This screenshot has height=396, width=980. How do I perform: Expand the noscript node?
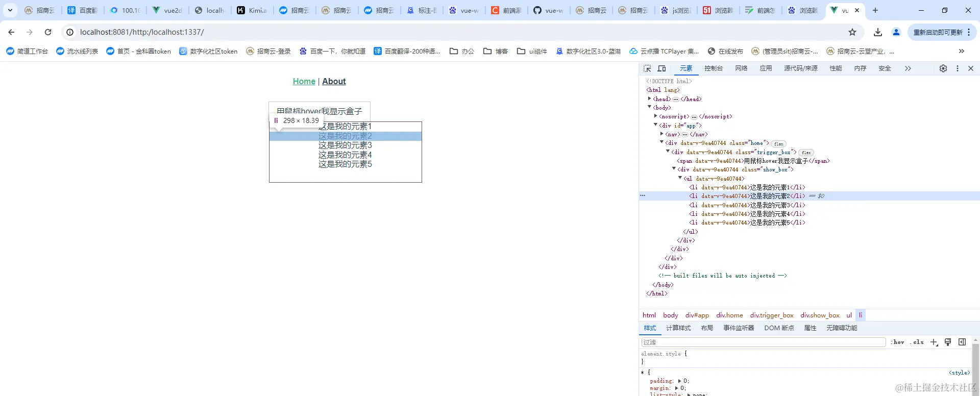tap(655, 116)
